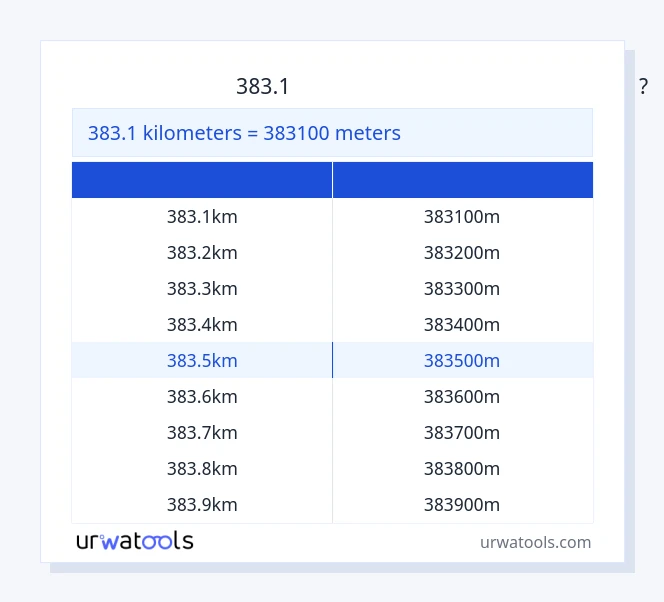Click the urwatools logo
The height and width of the screenshot is (602, 664).
135,541
